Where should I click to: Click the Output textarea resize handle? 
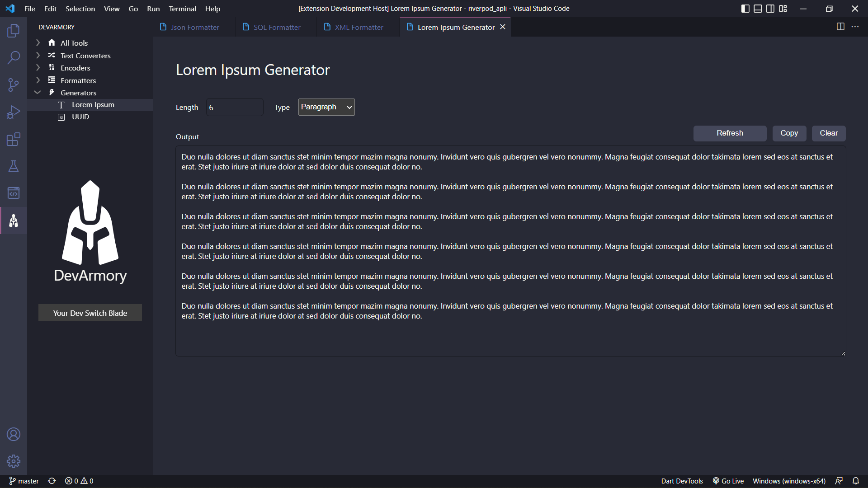pos(843,353)
